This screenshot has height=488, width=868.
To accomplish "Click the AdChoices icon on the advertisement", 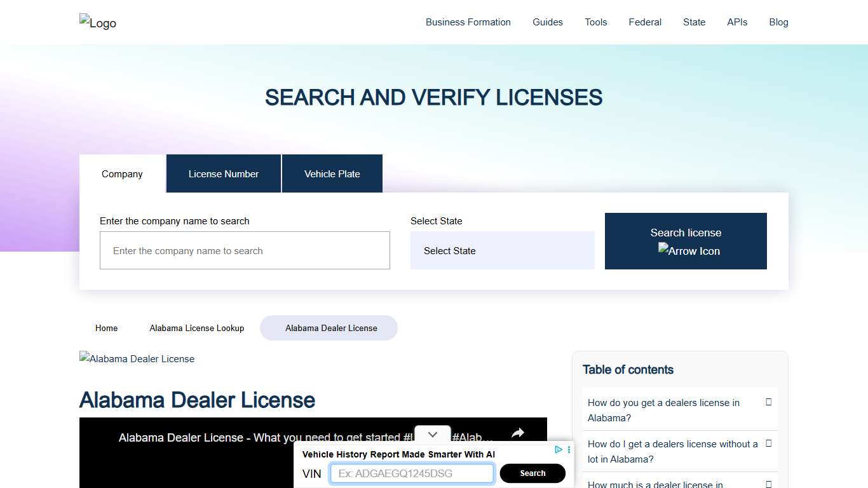I will tap(558, 449).
